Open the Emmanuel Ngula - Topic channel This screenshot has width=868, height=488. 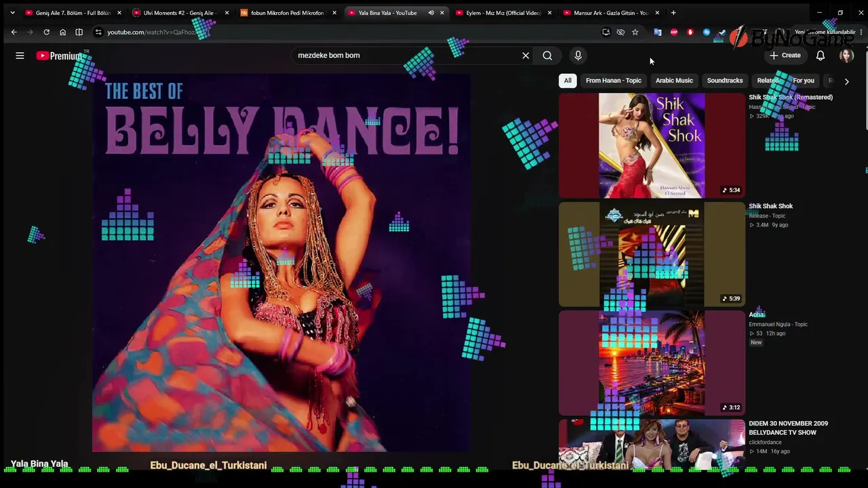tap(778, 325)
